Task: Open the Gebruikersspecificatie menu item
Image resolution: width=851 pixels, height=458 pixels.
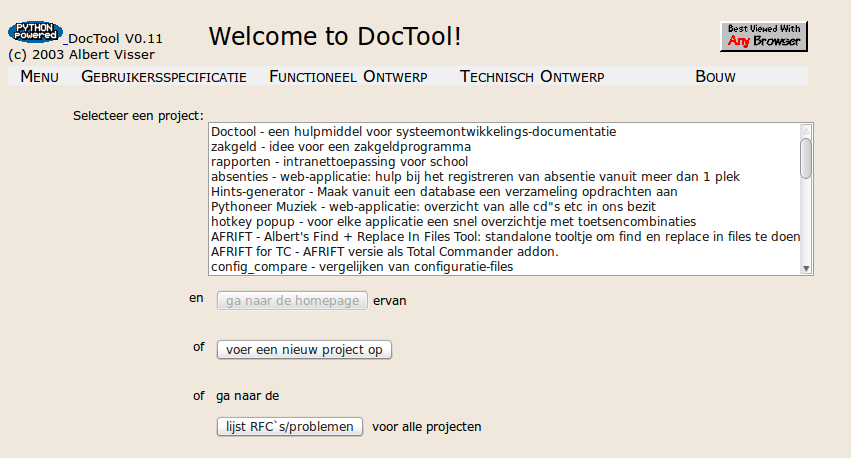Action: (x=164, y=77)
